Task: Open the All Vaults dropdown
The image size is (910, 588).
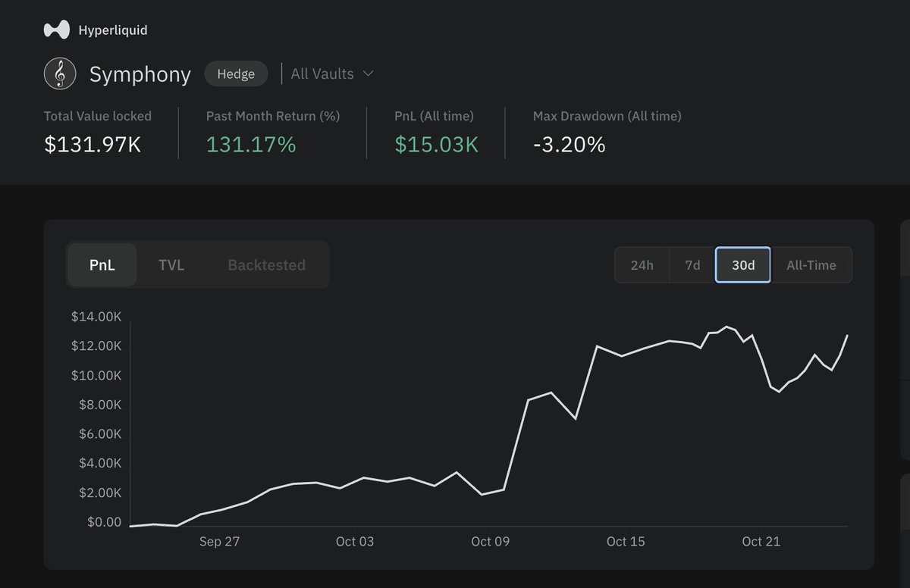Action: [x=332, y=73]
